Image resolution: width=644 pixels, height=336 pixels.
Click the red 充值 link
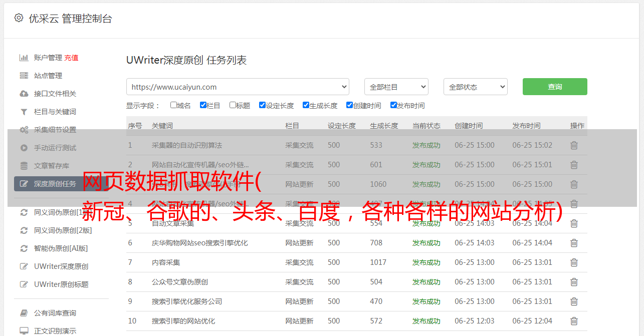(71, 58)
